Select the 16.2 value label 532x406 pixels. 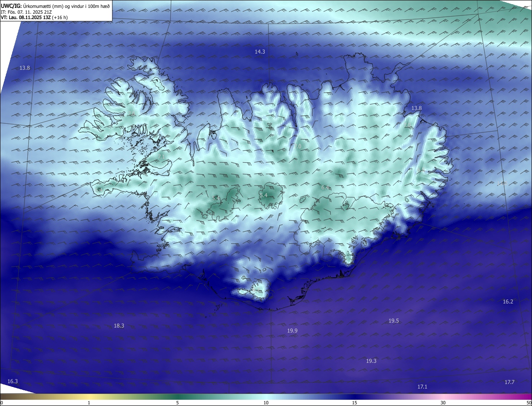pyautogui.click(x=508, y=302)
